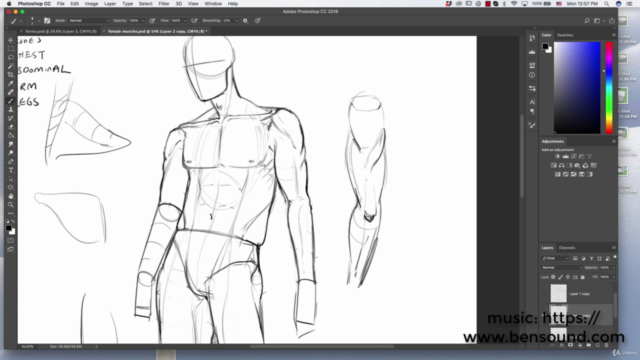Add a Levels adjustment
This screenshot has width=640, height=360.
[x=565, y=156]
